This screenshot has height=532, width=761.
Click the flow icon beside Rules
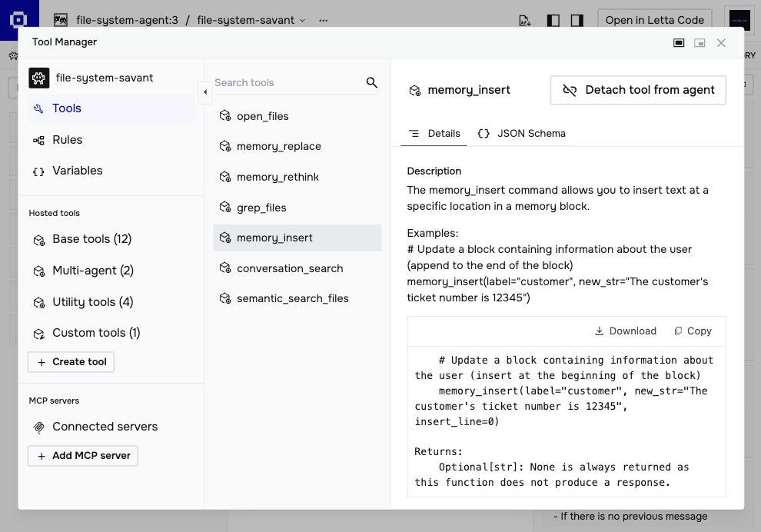click(x=39, y=140)
